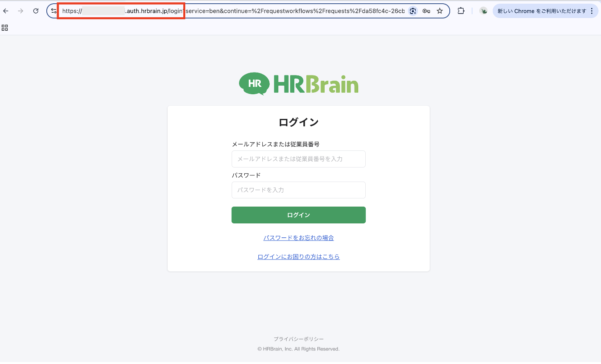Open saved passwords key icon
601x364 pixels.
(x=426, y=11)
